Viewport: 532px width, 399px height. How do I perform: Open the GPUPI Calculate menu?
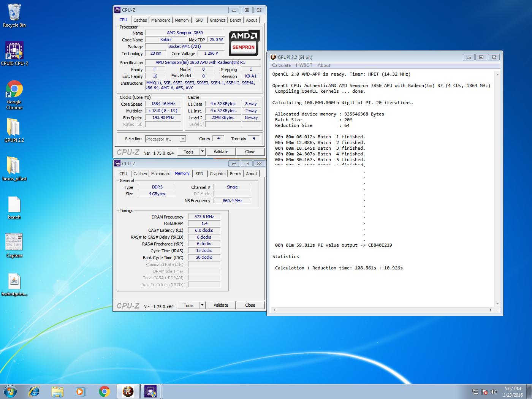(x=281, y=65)
